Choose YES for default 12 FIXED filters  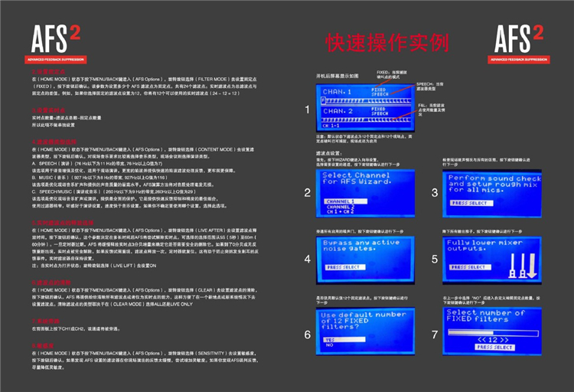[x=344, y=340]
